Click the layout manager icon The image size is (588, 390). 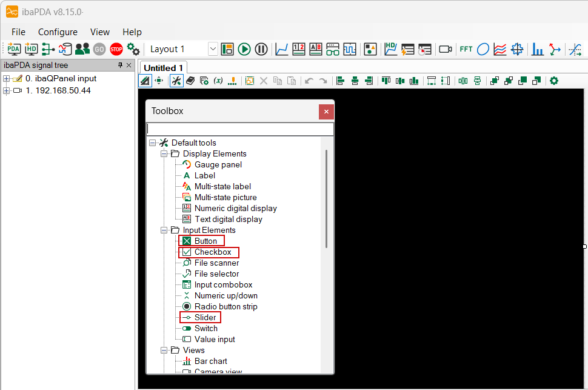point(227,49)
